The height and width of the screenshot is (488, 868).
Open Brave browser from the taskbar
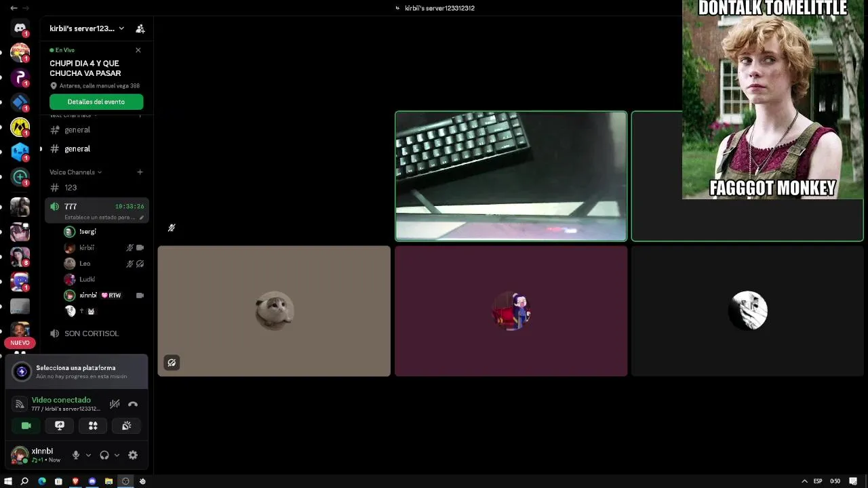tap(75, 481)
